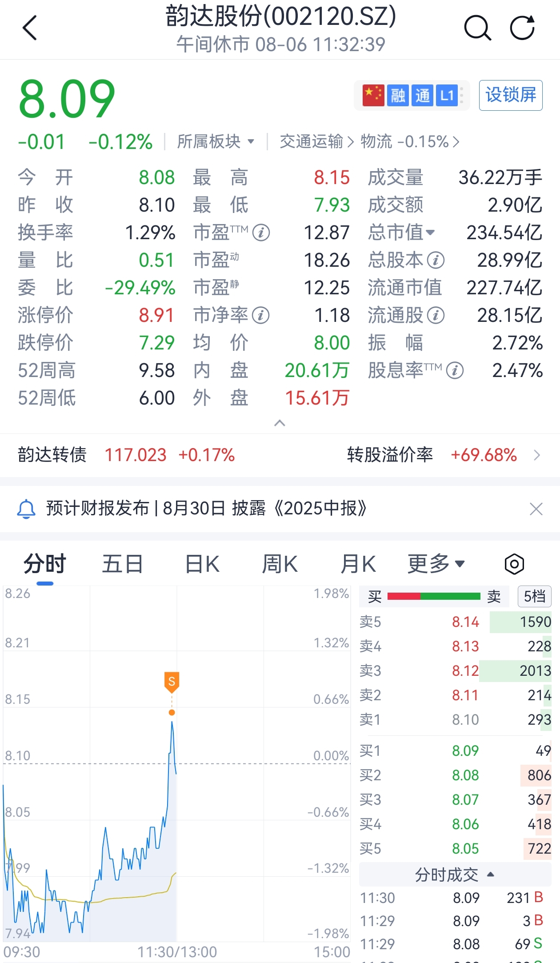Tap the 融 margin trading badge
Viewport: 560px width, 963px height.
tap(397, 95)
